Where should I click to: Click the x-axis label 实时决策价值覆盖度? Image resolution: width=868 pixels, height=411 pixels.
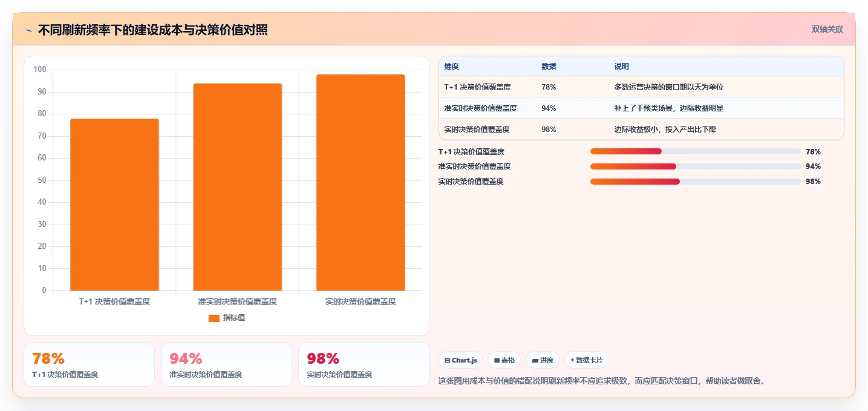(x=360, y=301)
